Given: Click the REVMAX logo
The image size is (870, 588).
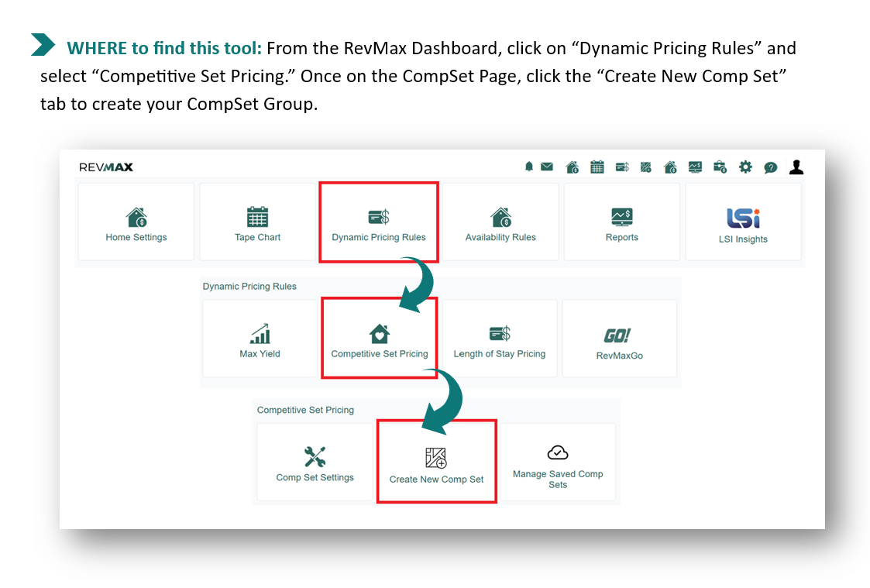Looking at the screenshot, I should (x=106, y=167).
